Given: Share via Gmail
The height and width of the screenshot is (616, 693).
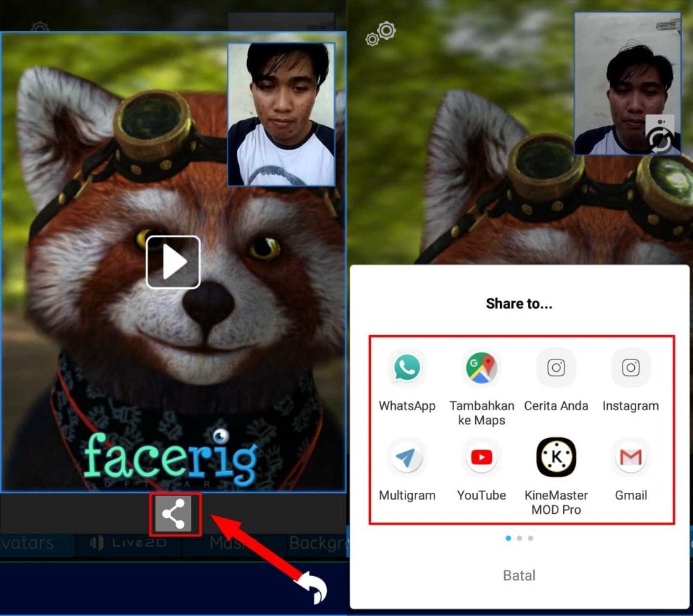Looking at the screenshot, I should [631, 471].
